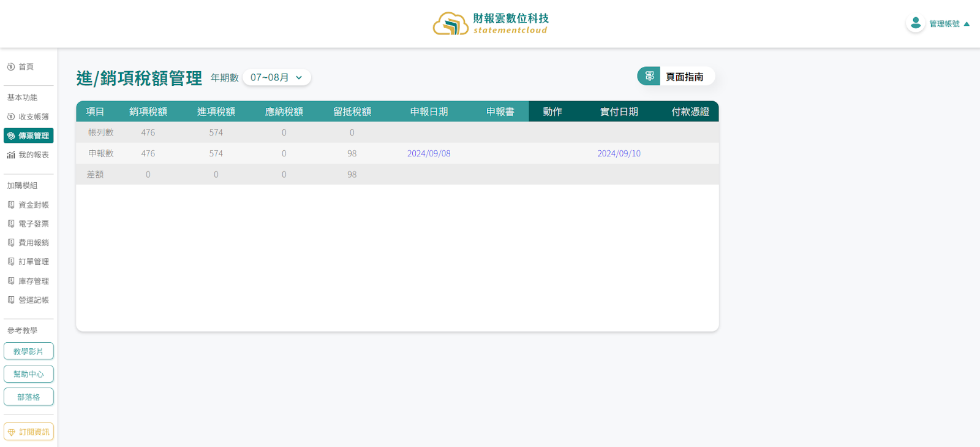980x447 pixels.
Task: Click 98 in the 差額 row
Action: pos(352,174)
